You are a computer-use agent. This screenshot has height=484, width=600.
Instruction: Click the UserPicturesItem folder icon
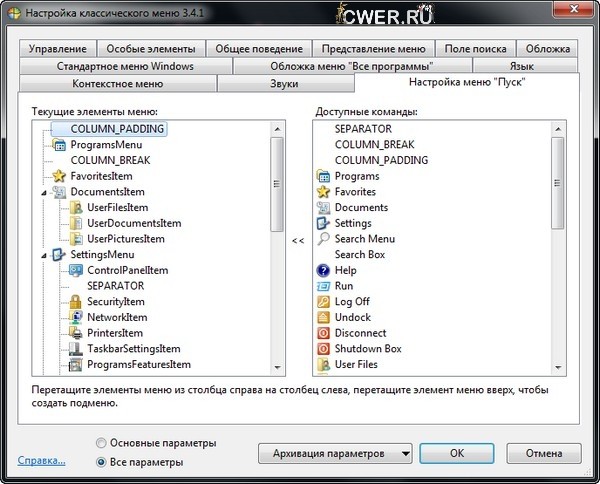[76, 239]
